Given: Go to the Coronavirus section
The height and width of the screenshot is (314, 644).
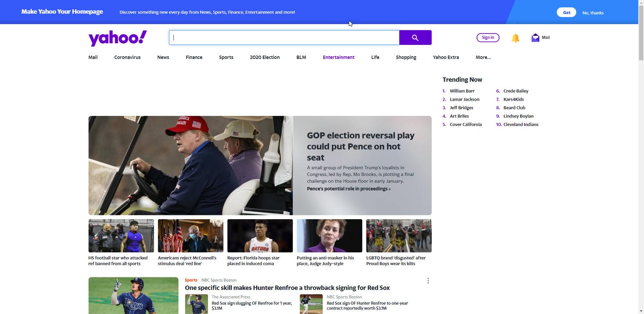Looking at the screenshot, I should tap(127, 57).
